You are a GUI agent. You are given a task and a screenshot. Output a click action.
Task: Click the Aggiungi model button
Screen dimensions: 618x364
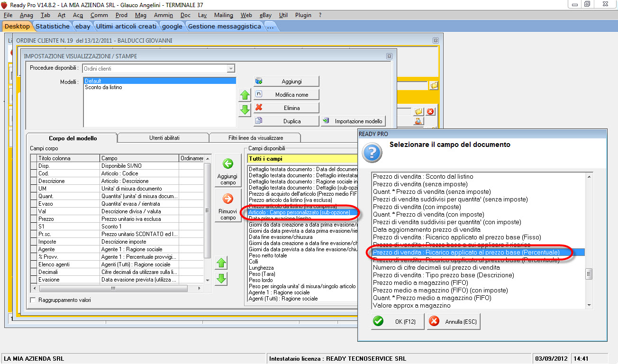(x=286, y=81)
